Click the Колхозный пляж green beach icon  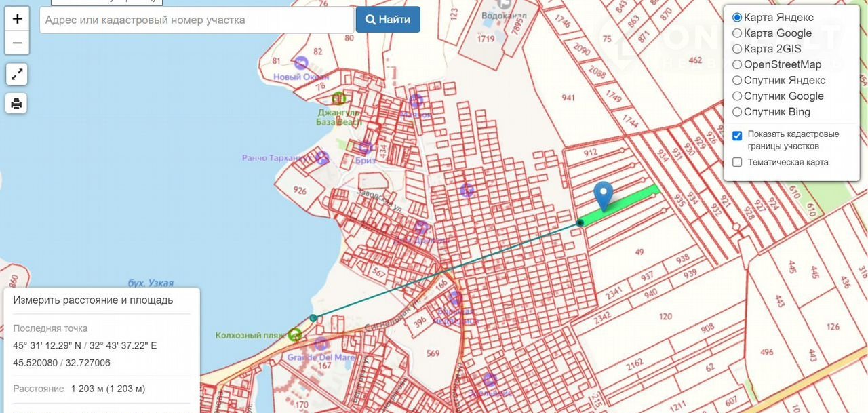pos(294,334)
